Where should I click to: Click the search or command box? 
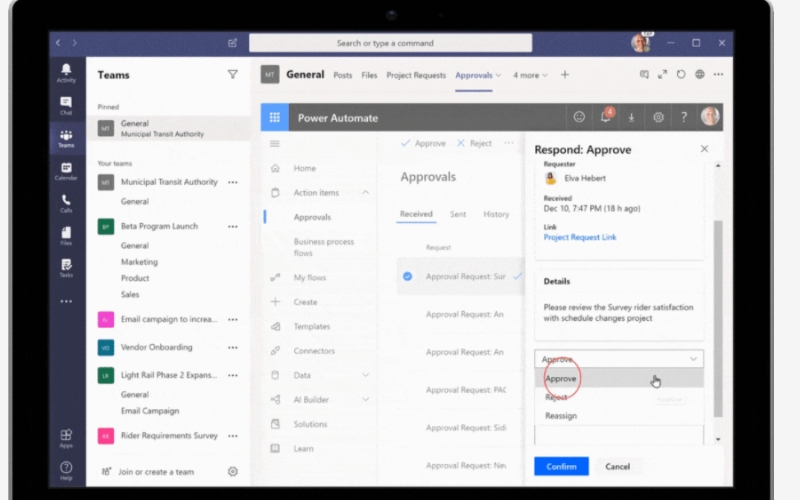(390, 43)
